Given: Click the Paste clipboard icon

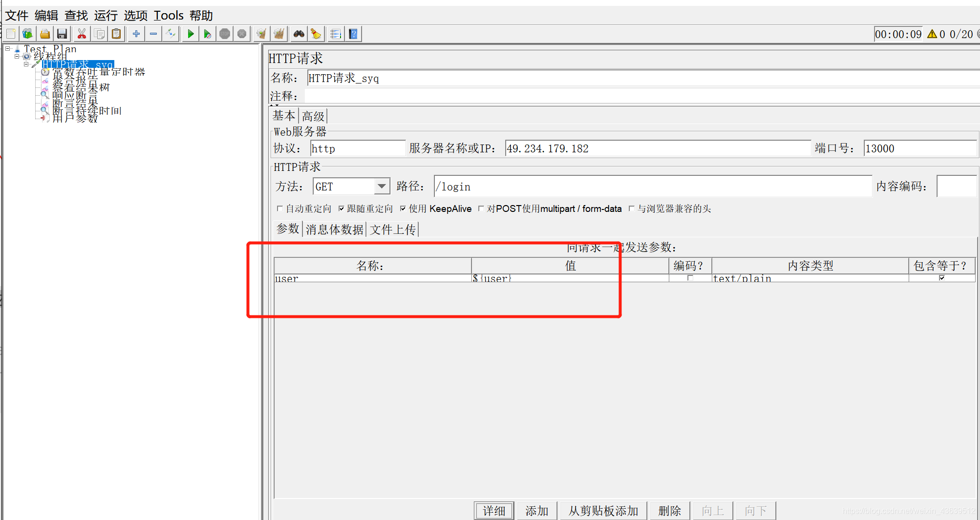Looking at the screenshot, I should point(116,34).
